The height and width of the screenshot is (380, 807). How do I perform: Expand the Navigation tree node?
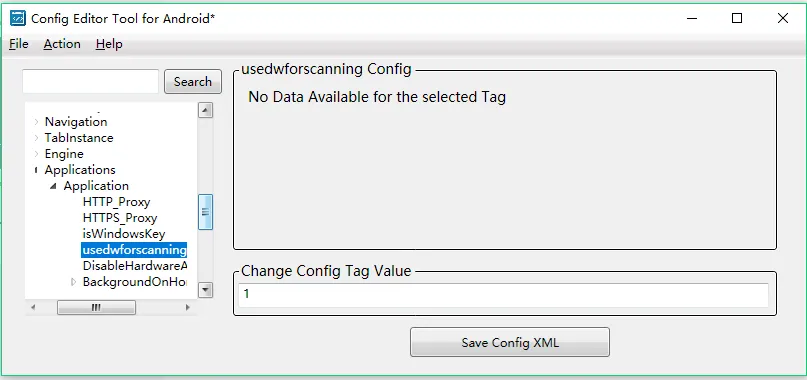click(36, 122)
